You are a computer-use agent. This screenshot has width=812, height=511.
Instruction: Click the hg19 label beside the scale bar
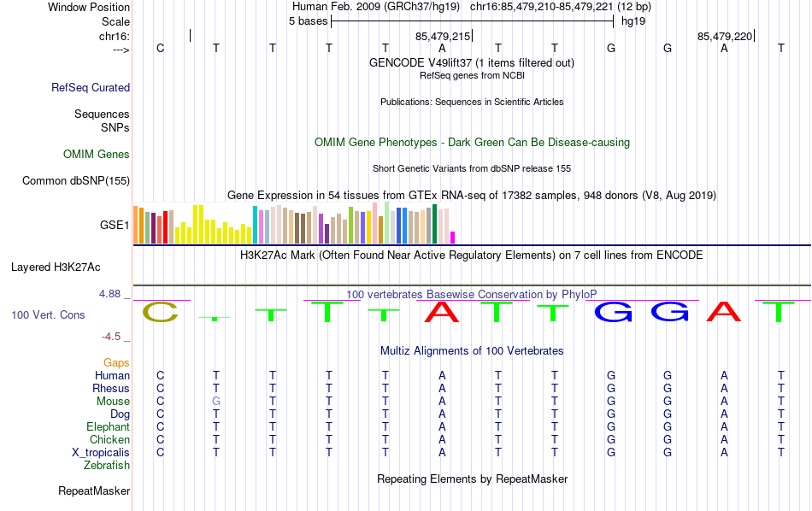(x=633, y=21)
